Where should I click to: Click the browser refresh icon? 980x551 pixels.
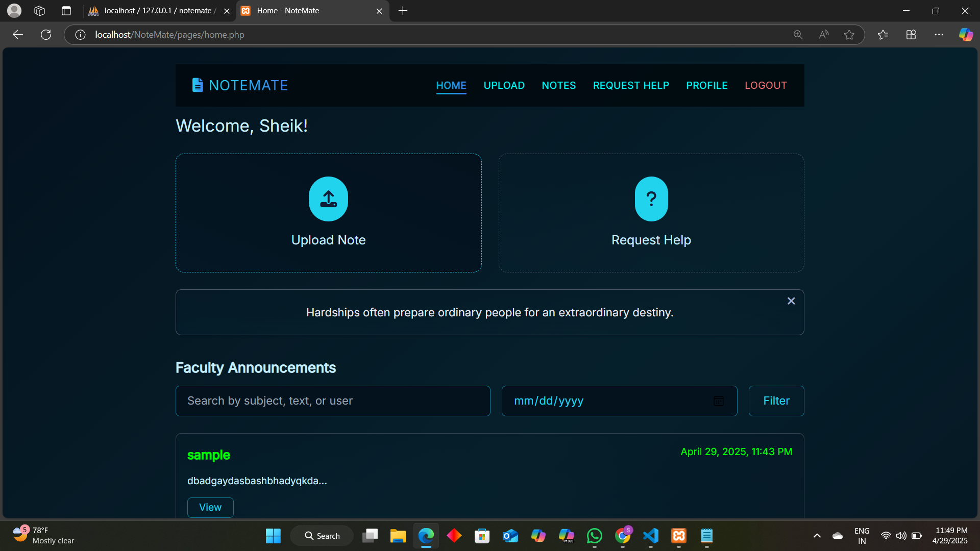(46, 35)
